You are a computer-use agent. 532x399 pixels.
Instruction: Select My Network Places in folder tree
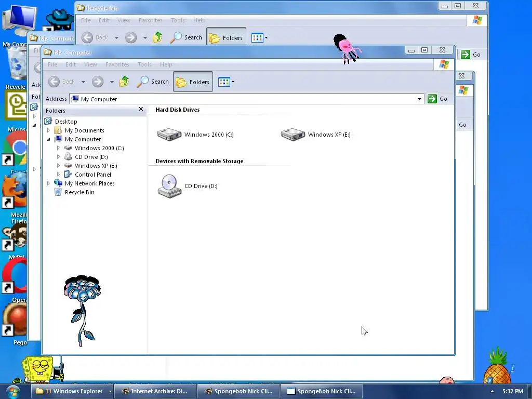coord(89,183)
